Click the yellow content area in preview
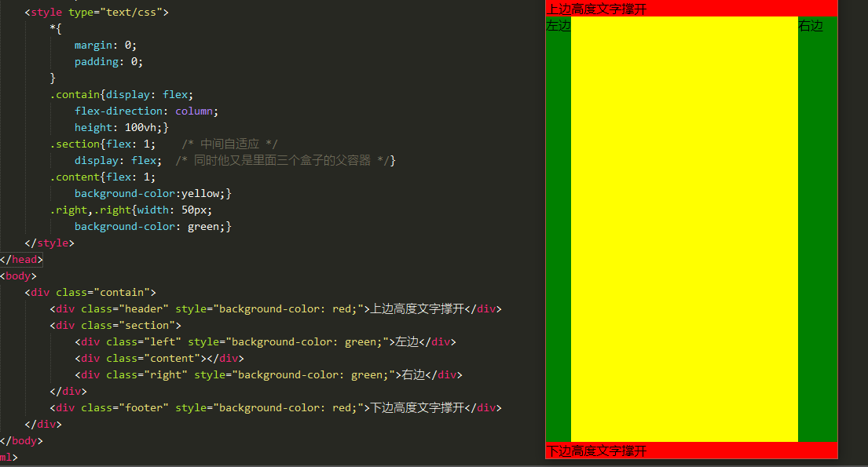 [x=684, y=229]
